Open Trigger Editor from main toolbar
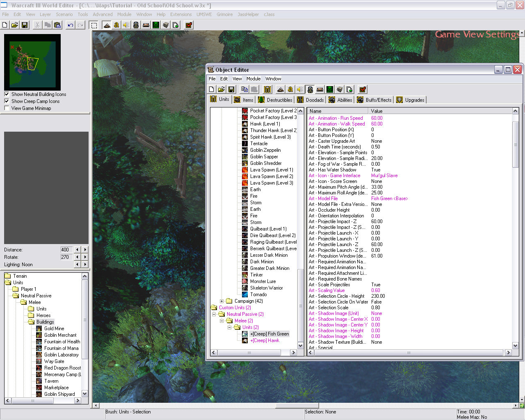 tap(116, 25)
